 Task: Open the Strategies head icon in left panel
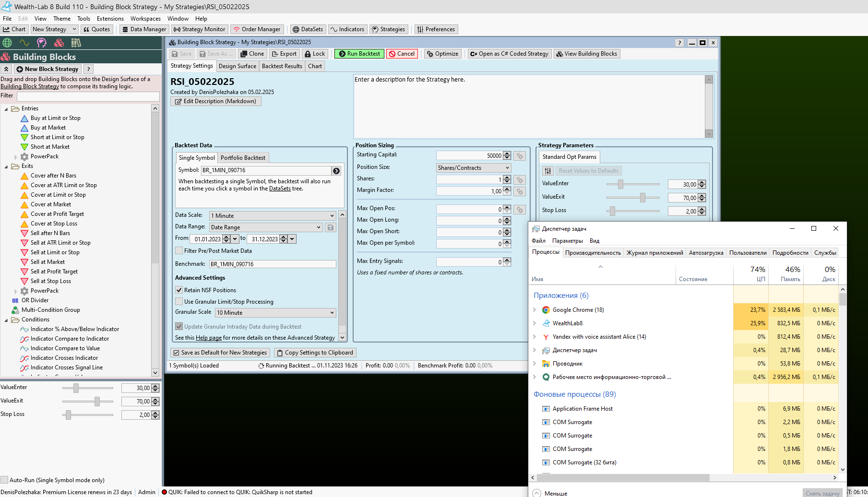coord(42,43)
